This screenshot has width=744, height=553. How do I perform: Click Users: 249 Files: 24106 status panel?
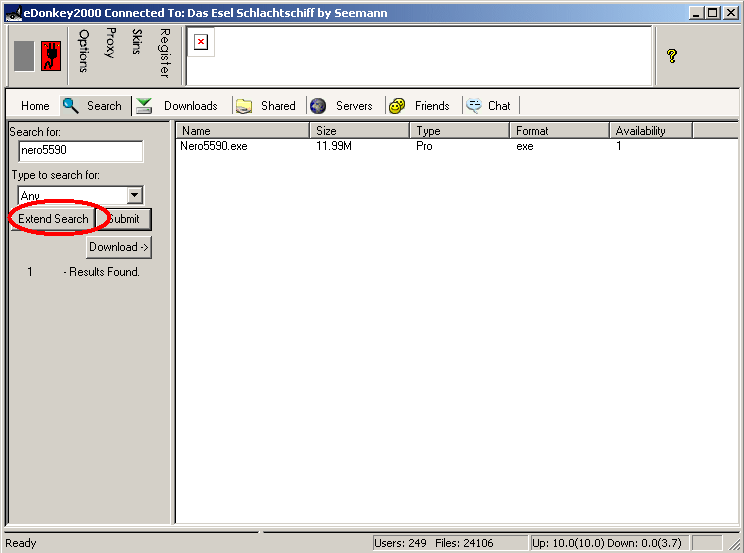[450, 543]
